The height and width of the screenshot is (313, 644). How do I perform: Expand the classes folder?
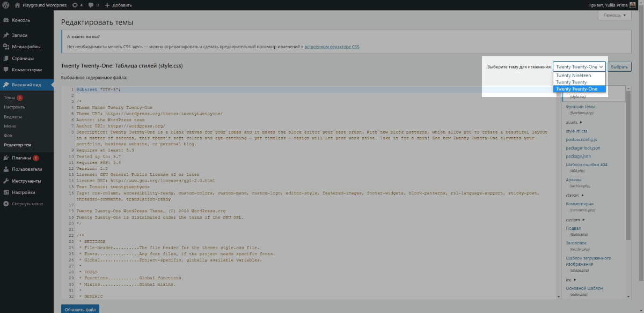click(574, 195)
